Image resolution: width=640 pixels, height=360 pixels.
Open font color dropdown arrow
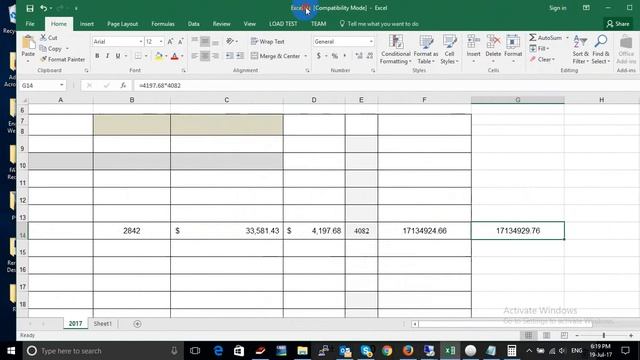182,56
